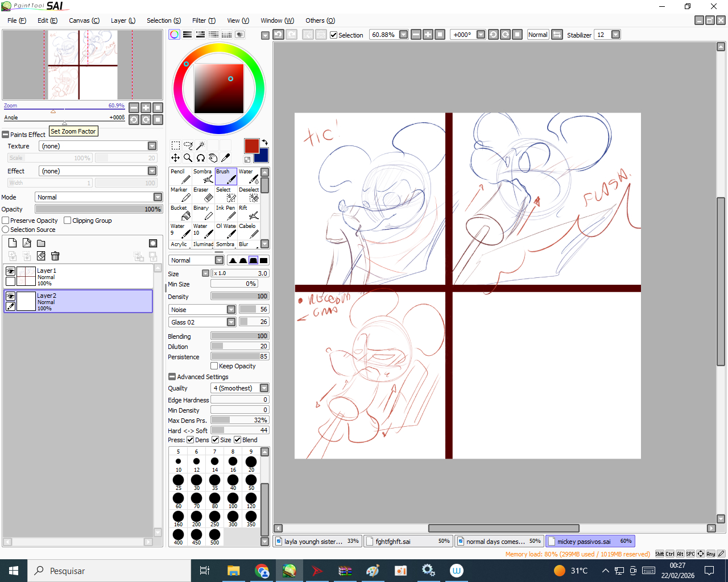This screenshot has width=728, height=582.
Task: Select the Eyedropper color picker tool
Action: click(225, 158)
